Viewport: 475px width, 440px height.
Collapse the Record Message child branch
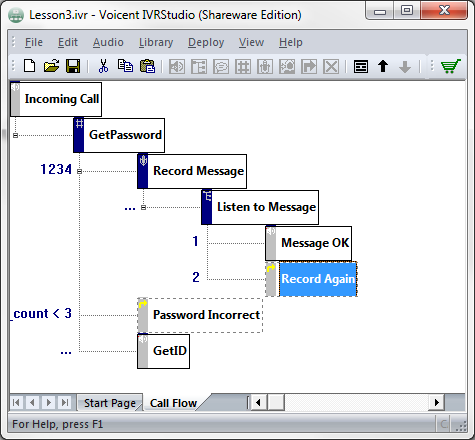tap(143, 207)
